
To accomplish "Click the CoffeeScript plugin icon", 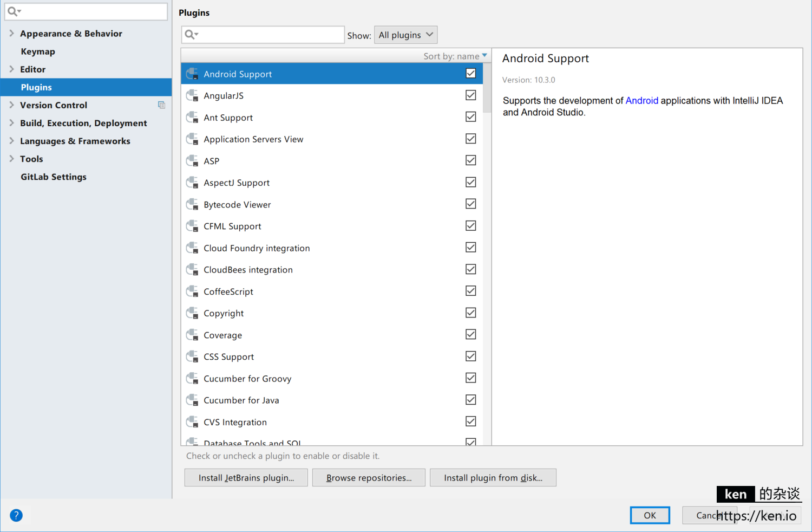I will 192,291.
